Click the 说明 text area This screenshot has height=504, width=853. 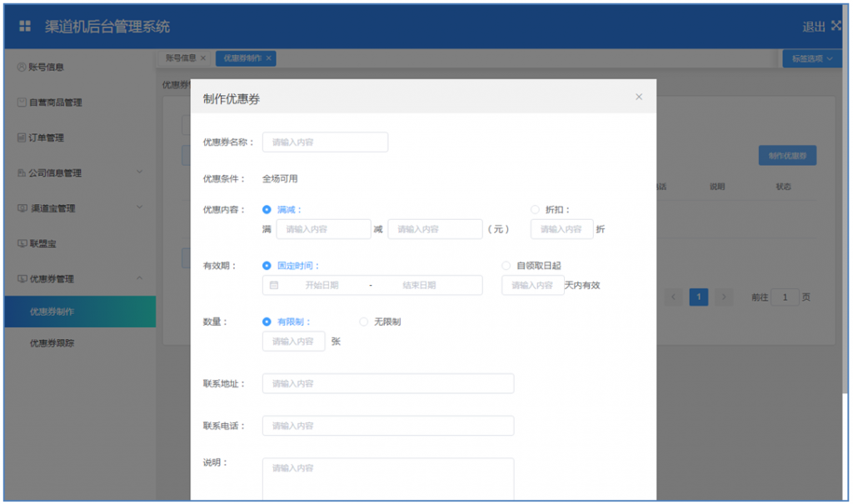pos(388,479)
